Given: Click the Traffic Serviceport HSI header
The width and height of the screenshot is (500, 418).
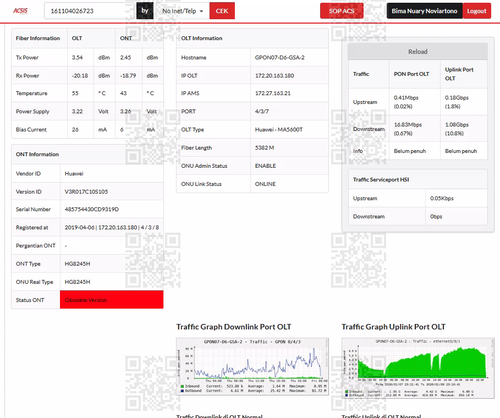Looking at the screenshot, I should click(x=381, y=180).
